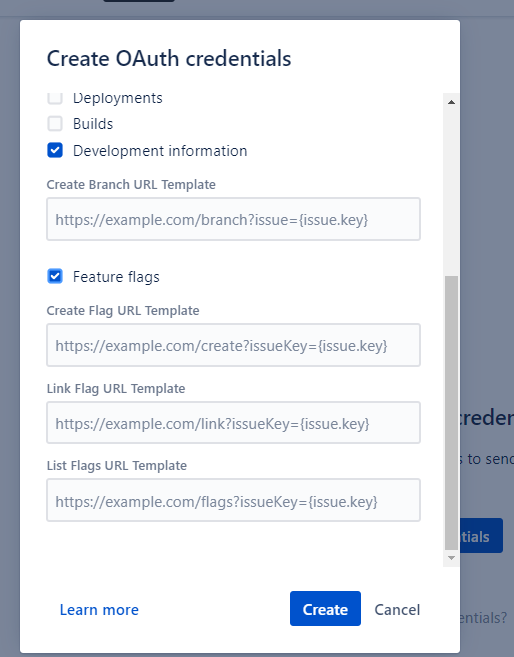Check the Deployments checkbox

[55, 98]
